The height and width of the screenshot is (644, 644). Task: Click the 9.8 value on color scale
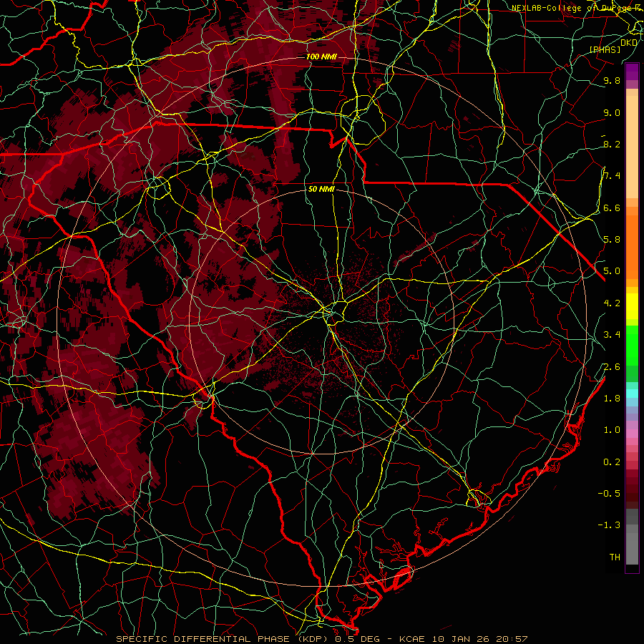[x=612, y=80]
